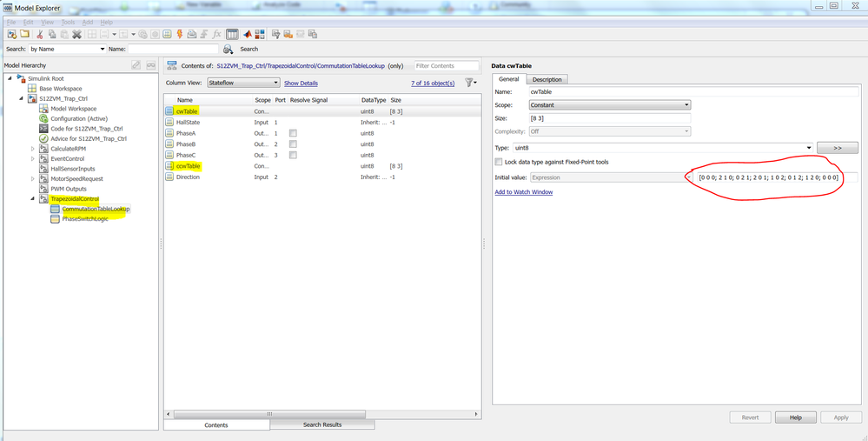The height and width of the screenshot is (441, 868).
Task: Select Configuration (Active) node
Action: pyautogui.click(x=78, y=118)
